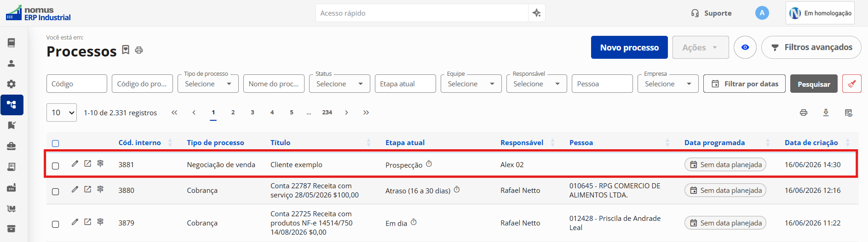Click the AI sparkle icon in quick access
Viewport: 868px width, 242px height.
(536, 13)
